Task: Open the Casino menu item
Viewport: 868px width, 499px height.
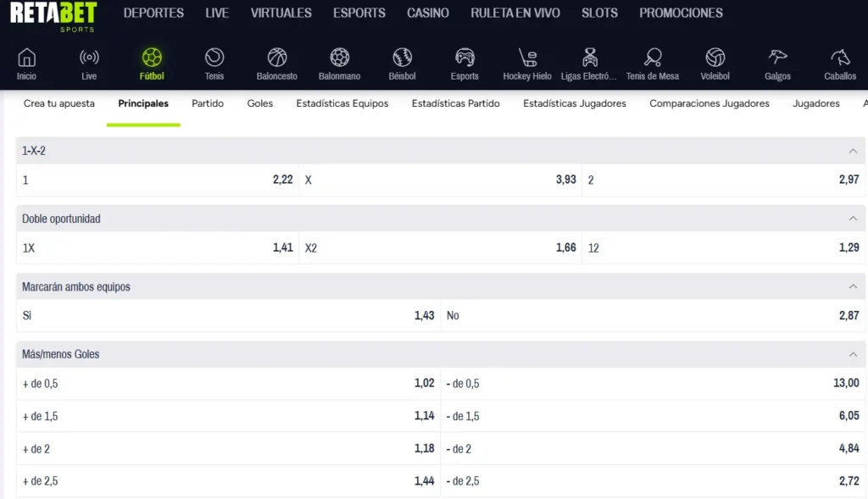Action: pyautogui.click(x=427, y=13)
